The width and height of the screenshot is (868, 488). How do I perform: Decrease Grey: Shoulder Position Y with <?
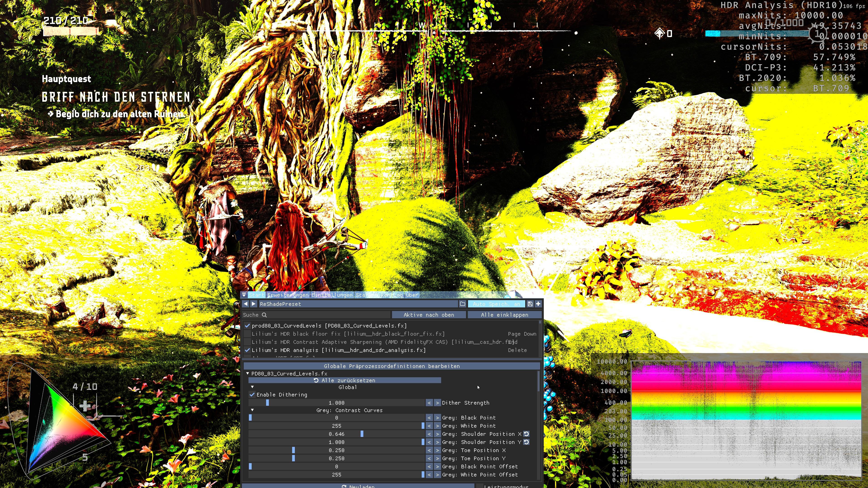pos(429,442)
